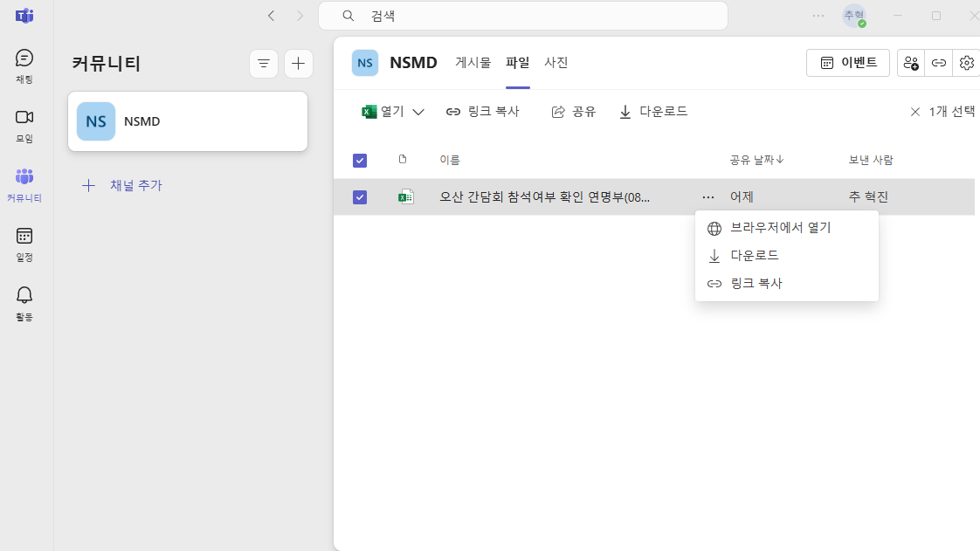Click the copy community link icon in header

tap(939, 63)
